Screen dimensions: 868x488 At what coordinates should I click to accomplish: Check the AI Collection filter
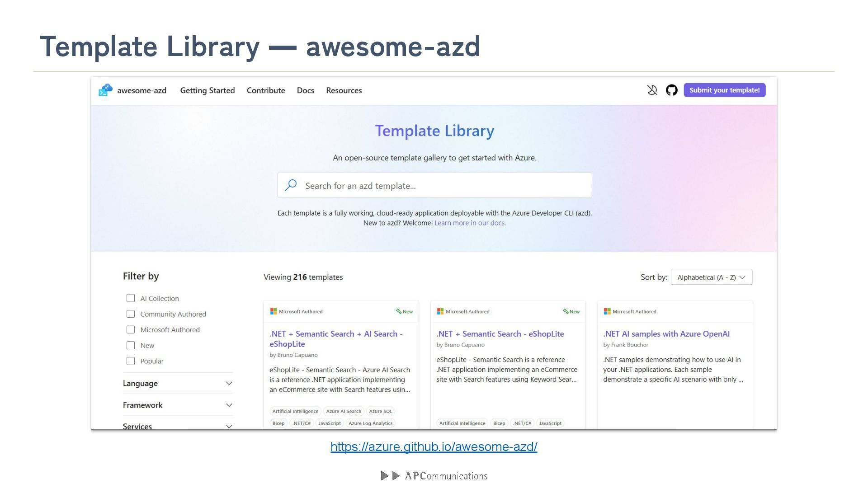(x=131, y=298)
